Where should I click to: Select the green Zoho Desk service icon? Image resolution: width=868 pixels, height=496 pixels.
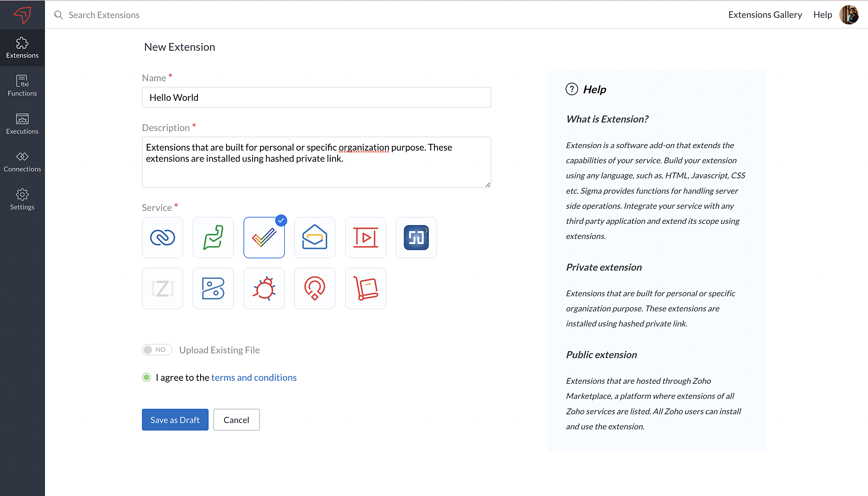click(213, 238)
